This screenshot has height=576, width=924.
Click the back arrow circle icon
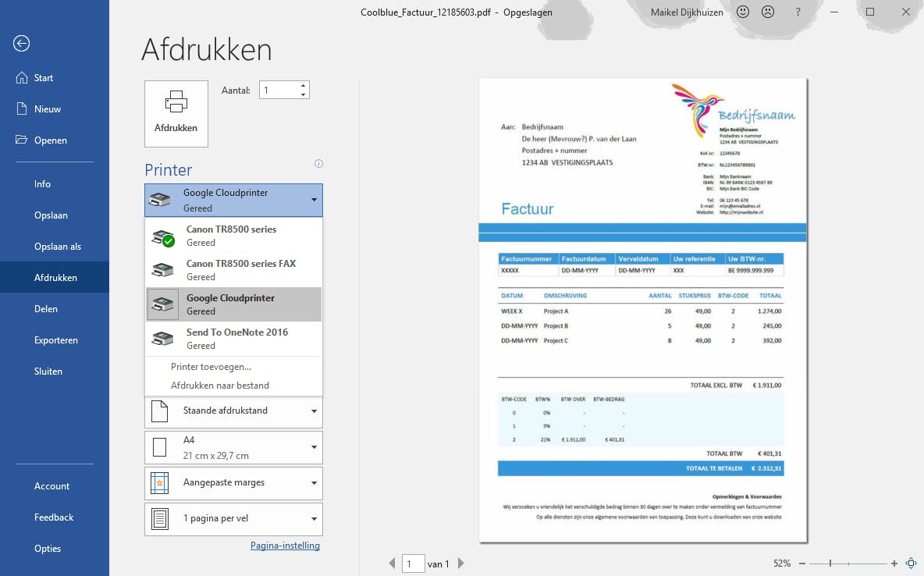point(21,43)
